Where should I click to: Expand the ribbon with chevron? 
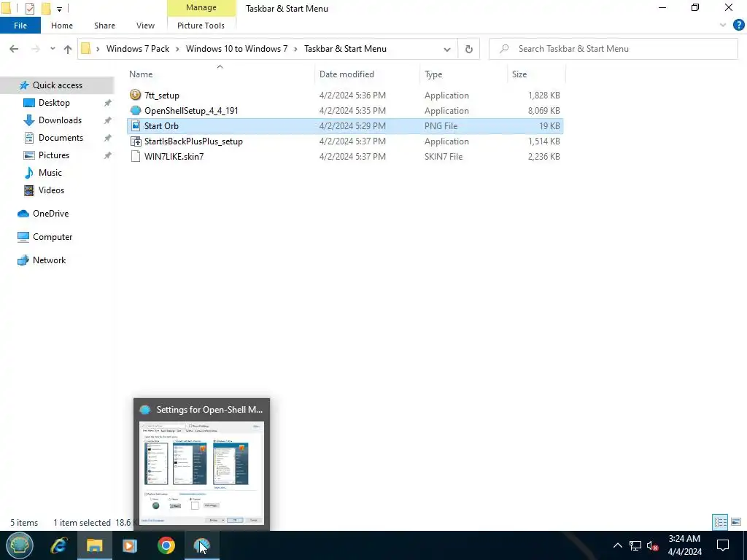(723, 26)
